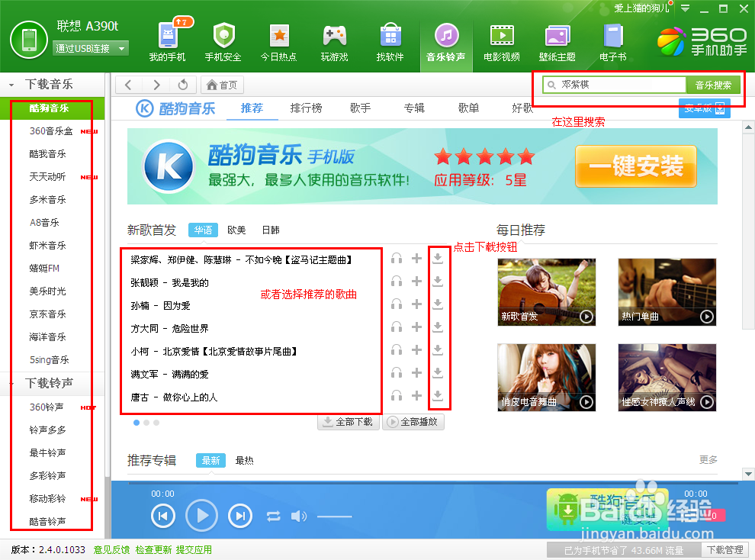
Task: Open the 通过USB连接 connection dropdown
Action: click(91, 49)
